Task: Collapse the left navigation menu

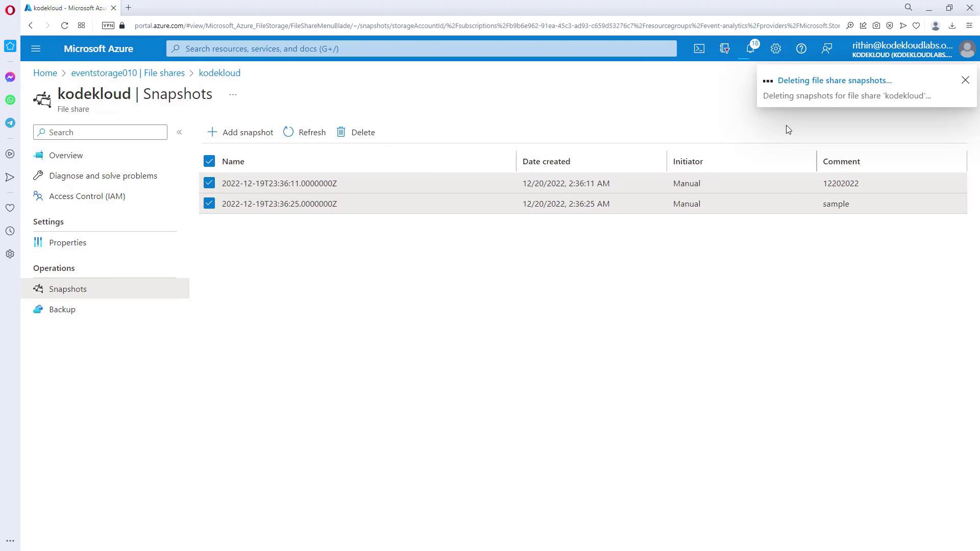Action: [x=179, y=132]
